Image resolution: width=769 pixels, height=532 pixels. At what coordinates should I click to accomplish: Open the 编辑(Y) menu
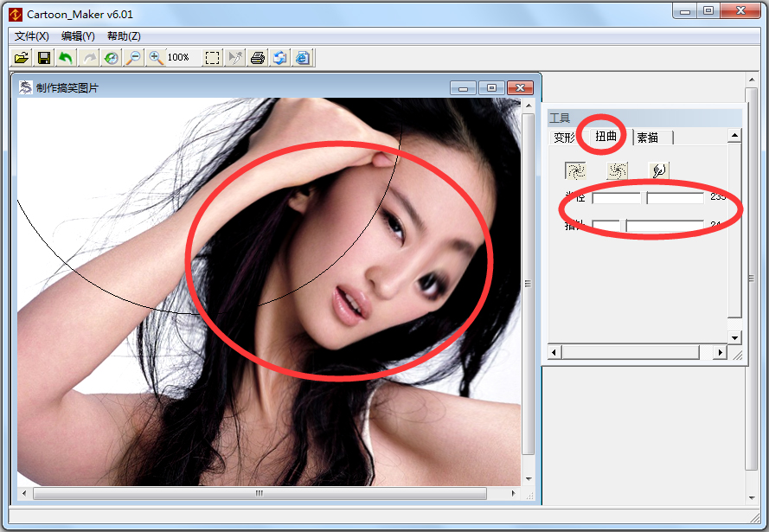click(x=78, y=36)
